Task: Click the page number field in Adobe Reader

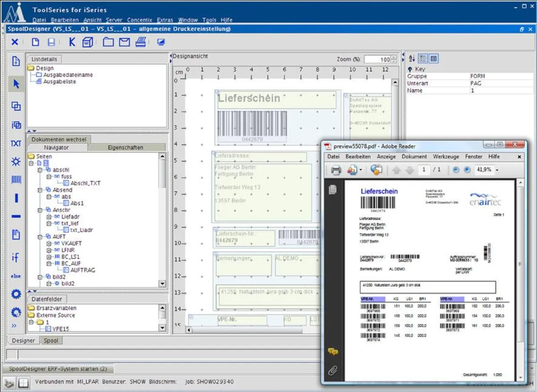Action: point(424,170)
